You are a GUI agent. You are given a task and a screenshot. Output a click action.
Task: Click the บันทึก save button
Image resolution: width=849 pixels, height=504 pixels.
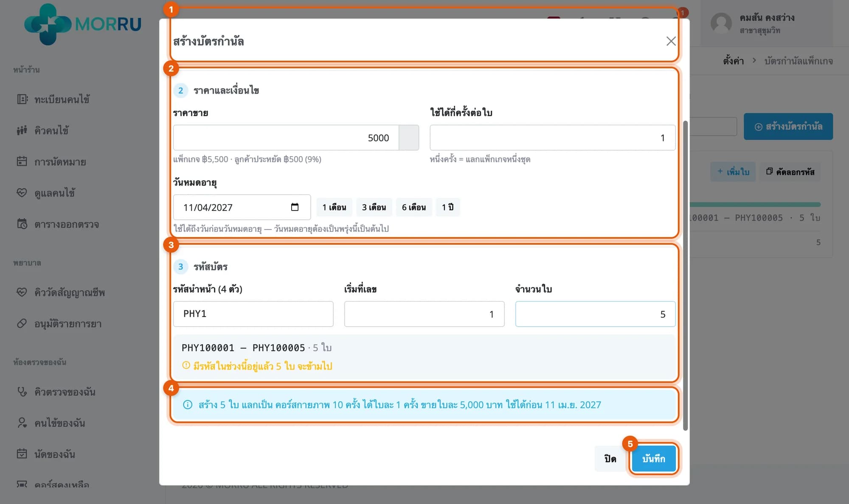click(653, 459)
